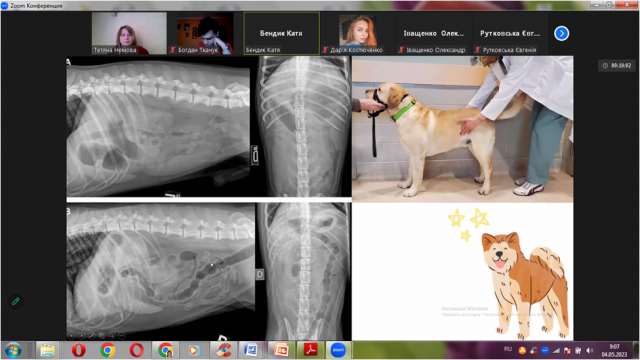The width and height of the screenshot is (640, 360).
Task: Open the volume speaker tray icon
Action: (x=590, y=350)
